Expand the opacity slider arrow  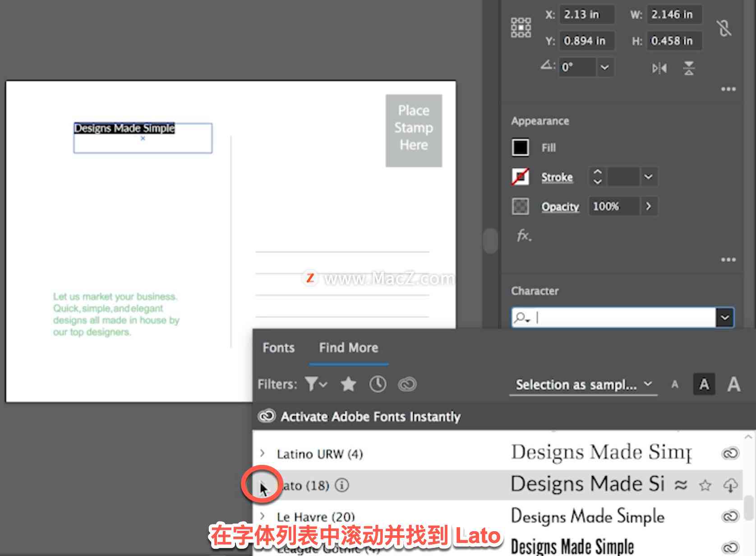[x=648, y=206]
